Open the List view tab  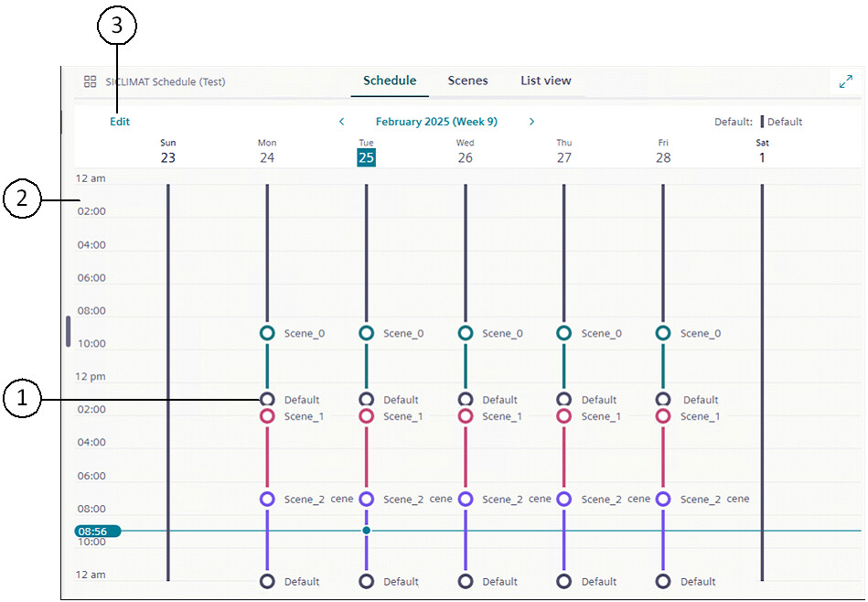point(546,81)
